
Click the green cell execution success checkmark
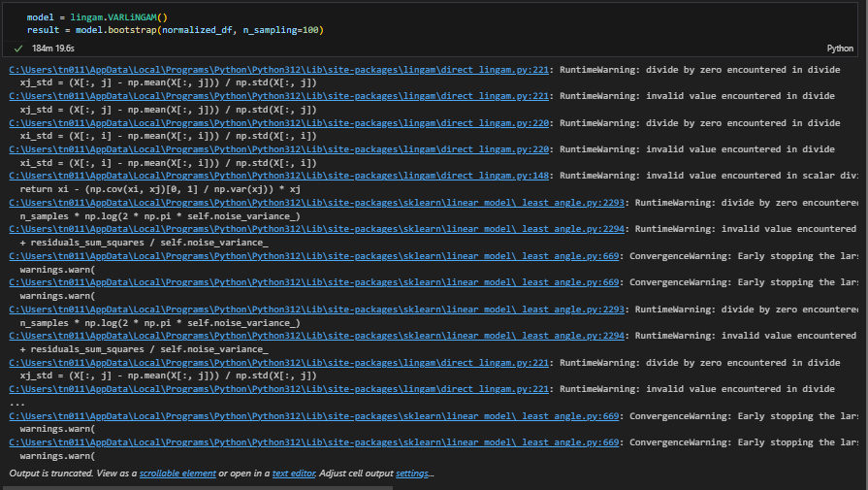(19, 48)
